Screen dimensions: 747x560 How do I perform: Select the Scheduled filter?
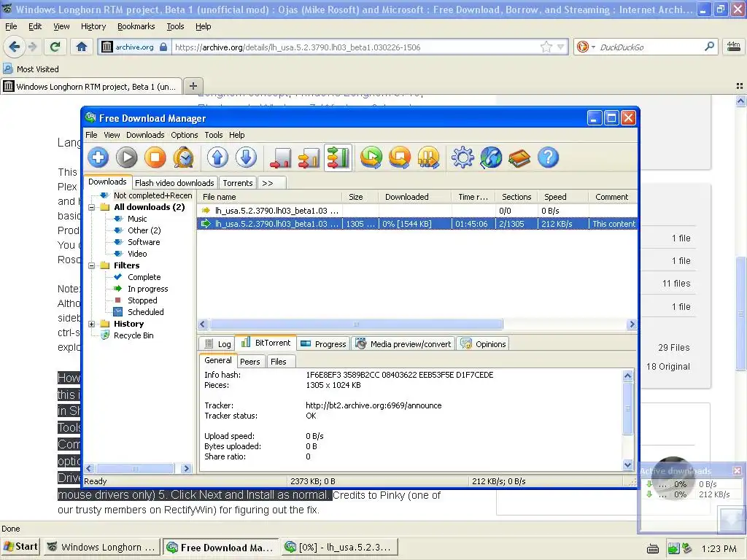pyautogui.click(x=146, y=312)
